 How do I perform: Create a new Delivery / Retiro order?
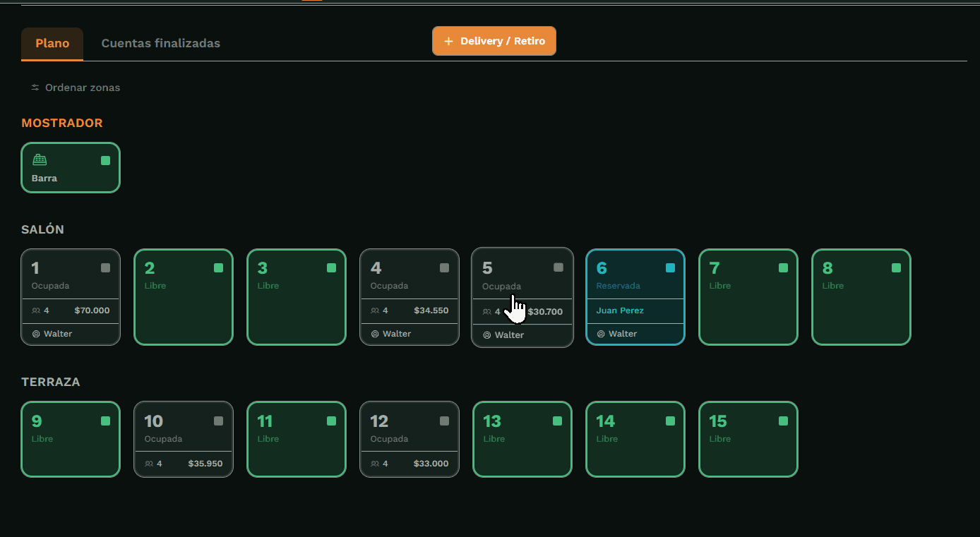494,41
